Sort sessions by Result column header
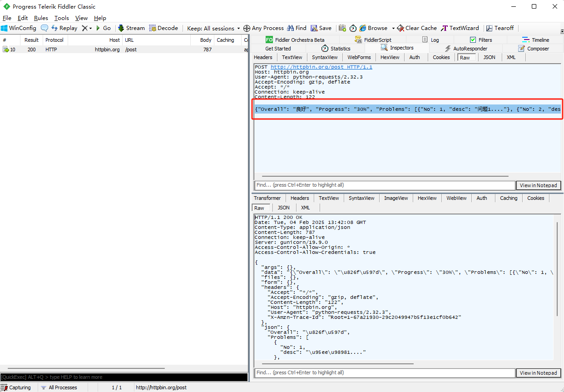Image resolution: width=564 pixels, height=392 pixels. 32,40
